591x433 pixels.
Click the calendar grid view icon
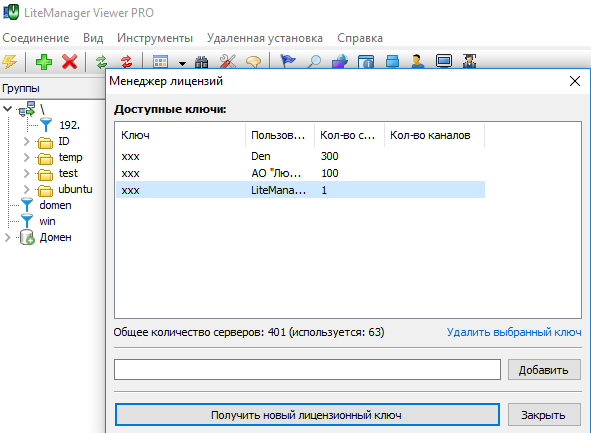(161, 62)
